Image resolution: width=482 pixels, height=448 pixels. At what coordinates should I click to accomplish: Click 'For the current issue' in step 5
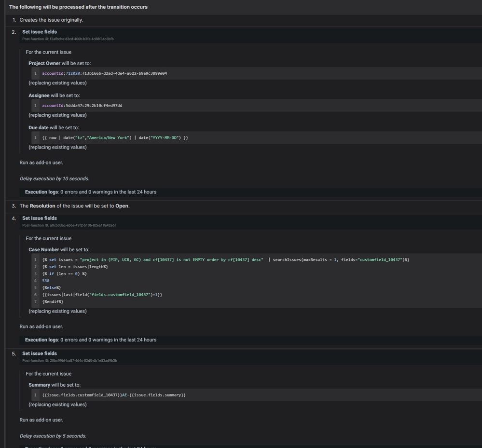tap(49, 374)
